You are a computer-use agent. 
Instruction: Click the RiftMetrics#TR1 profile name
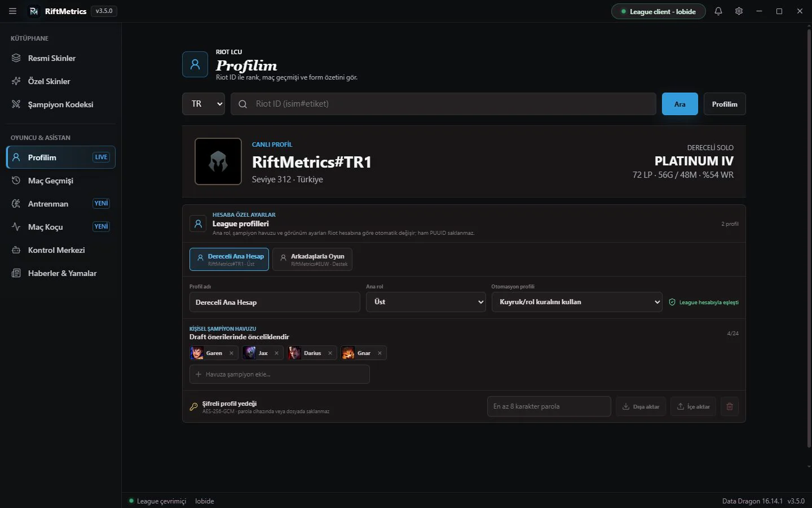click(x=312, y=162)
